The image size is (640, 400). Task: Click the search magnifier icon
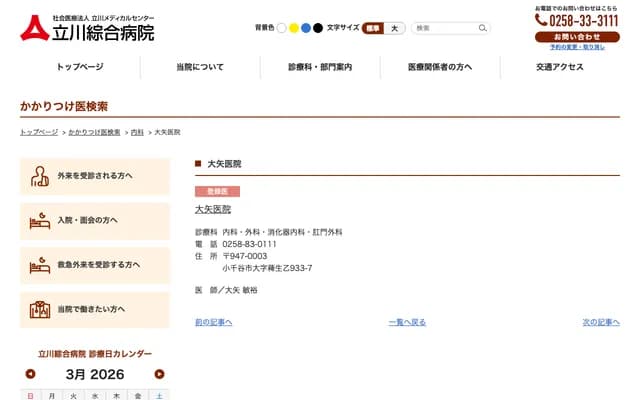(482, 28)
